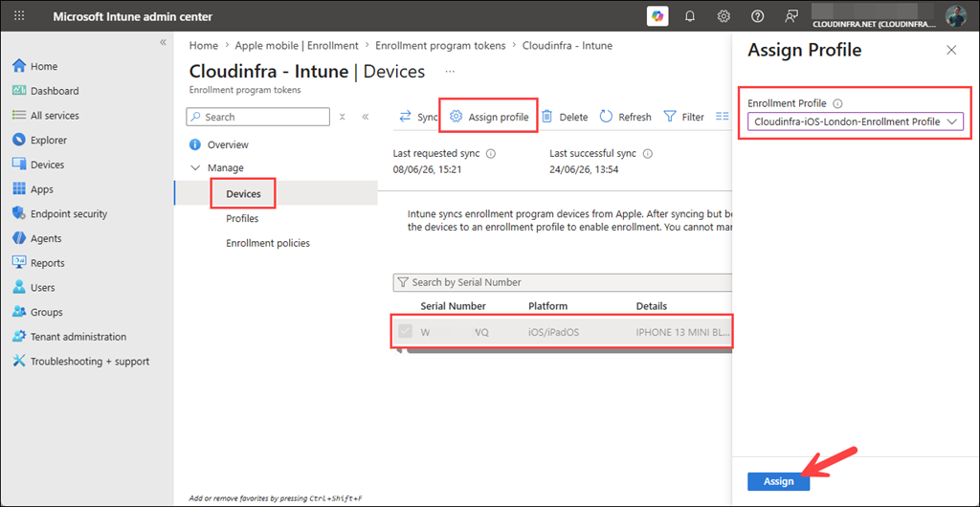The width and height of the screenshot is (980, 507).
Task: Sort by Platform column header
Action: point(548,306)
